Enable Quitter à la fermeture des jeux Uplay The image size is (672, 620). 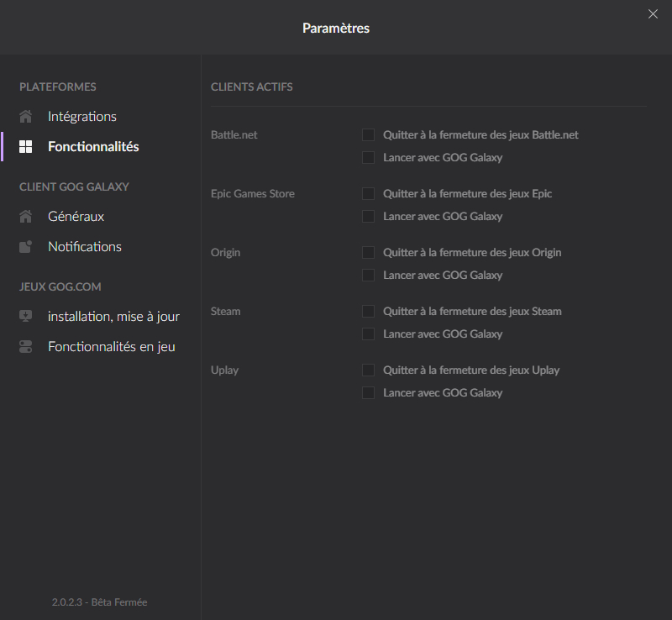point(368,370)
